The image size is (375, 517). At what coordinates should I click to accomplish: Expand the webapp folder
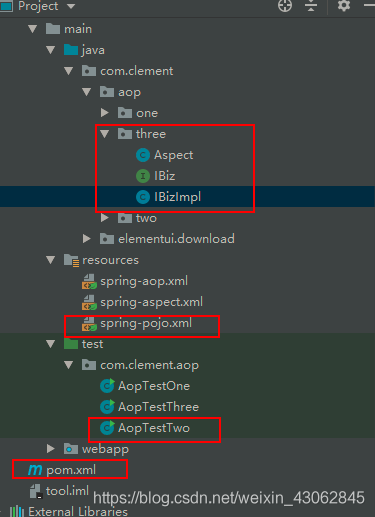coord(51,449)
